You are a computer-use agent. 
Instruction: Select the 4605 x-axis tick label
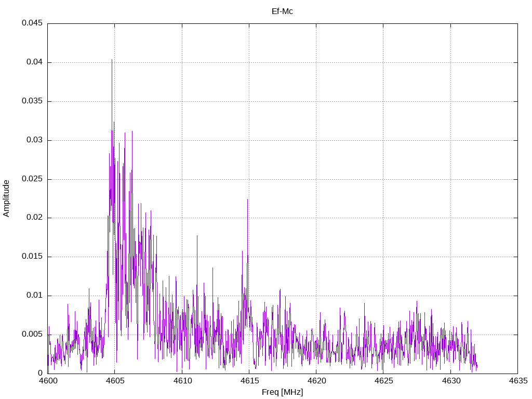click(115, 381)
